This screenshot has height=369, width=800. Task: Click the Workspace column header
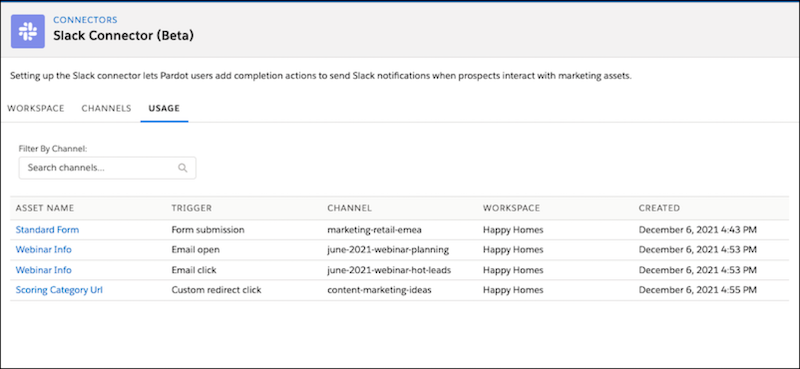point(511,208)
